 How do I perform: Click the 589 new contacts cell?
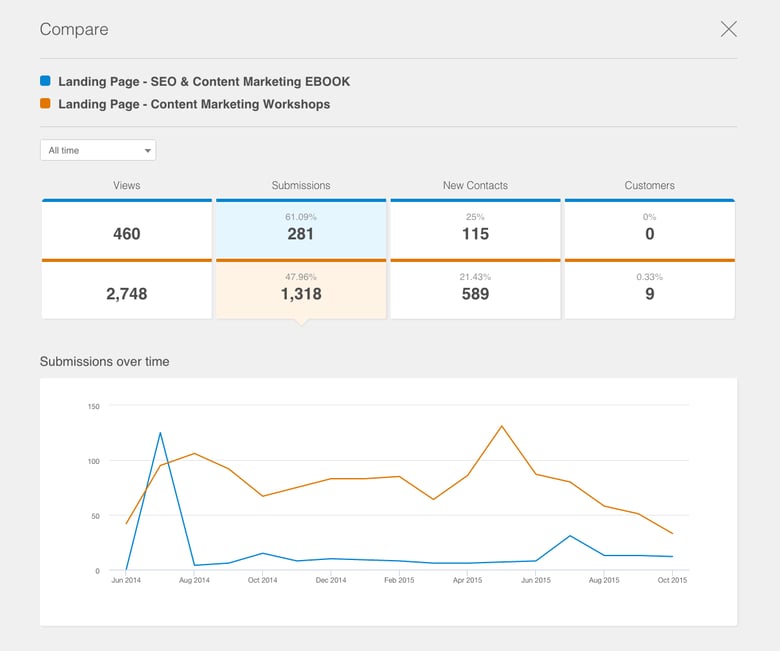pos(476,289)
